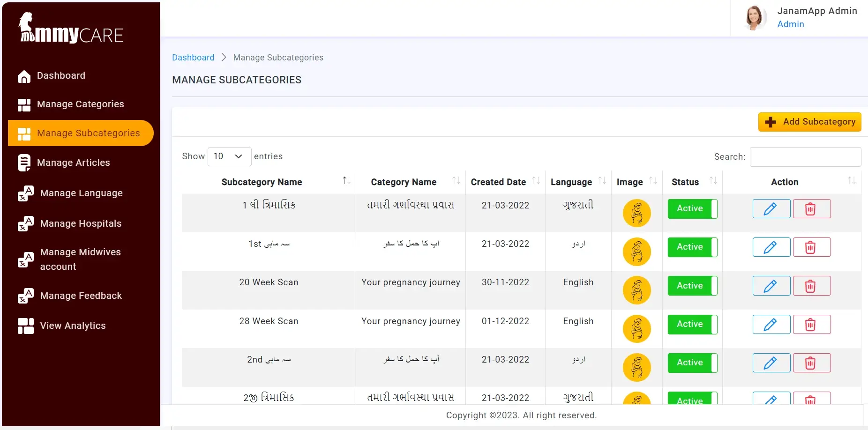Click the delete trash icon for 28 Week Scan
Viewport: 868px width, 430px height.
pos(812,324)
